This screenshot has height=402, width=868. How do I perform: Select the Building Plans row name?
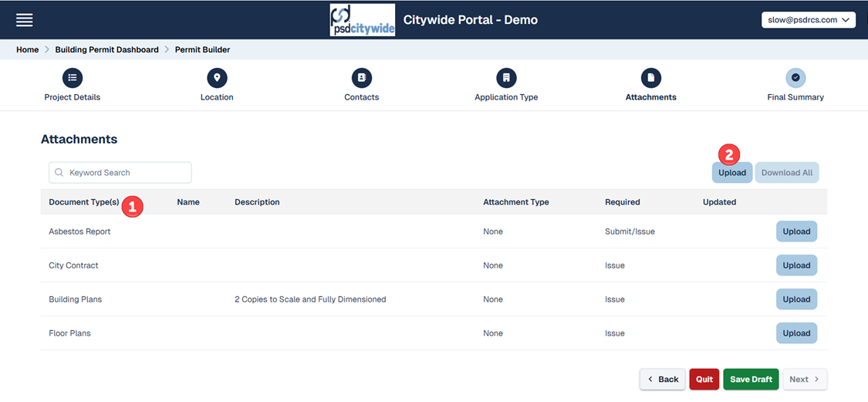76,299
